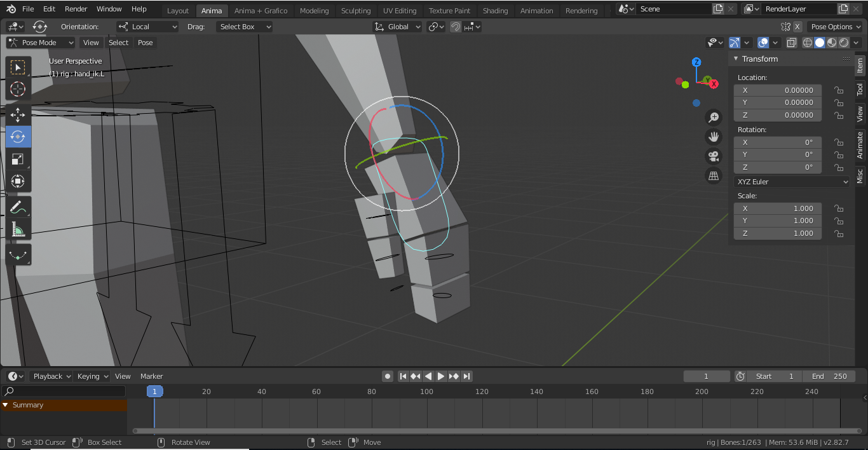The width and height of the screenshot is (868, 450).
Task: Jump to the timeline end frame
Action: [x=466, y=376]
